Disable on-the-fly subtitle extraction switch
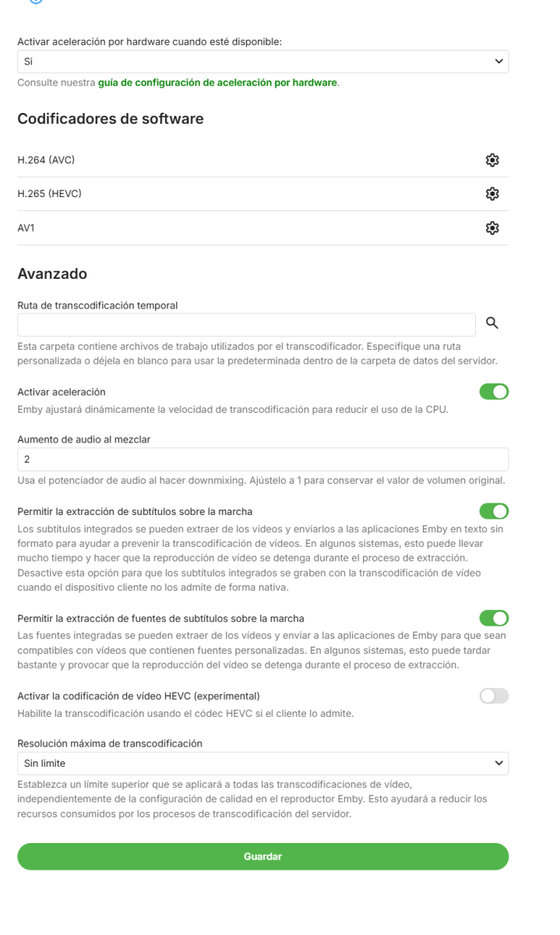 [x=494, y=511]
